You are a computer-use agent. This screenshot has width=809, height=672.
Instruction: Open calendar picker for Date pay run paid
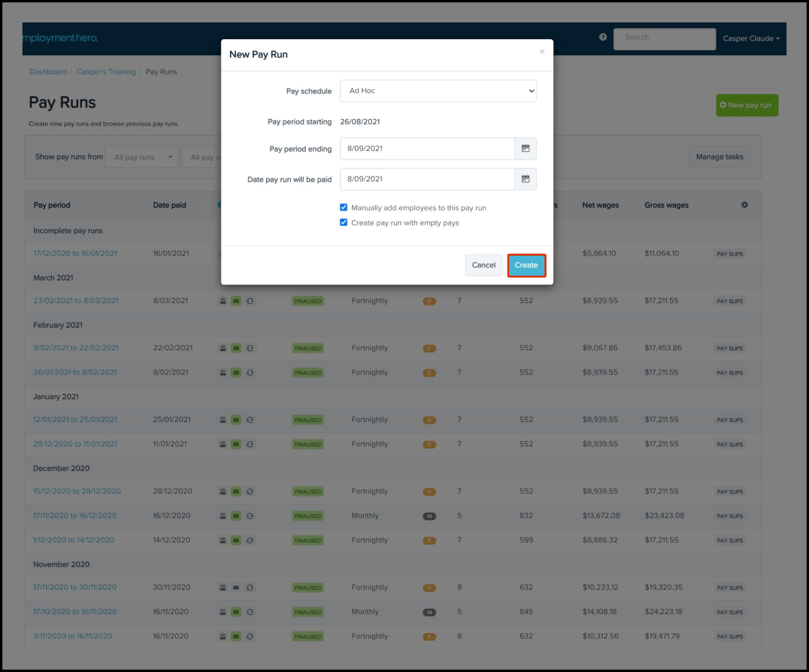pyautogui.click(x=525, y=179)
